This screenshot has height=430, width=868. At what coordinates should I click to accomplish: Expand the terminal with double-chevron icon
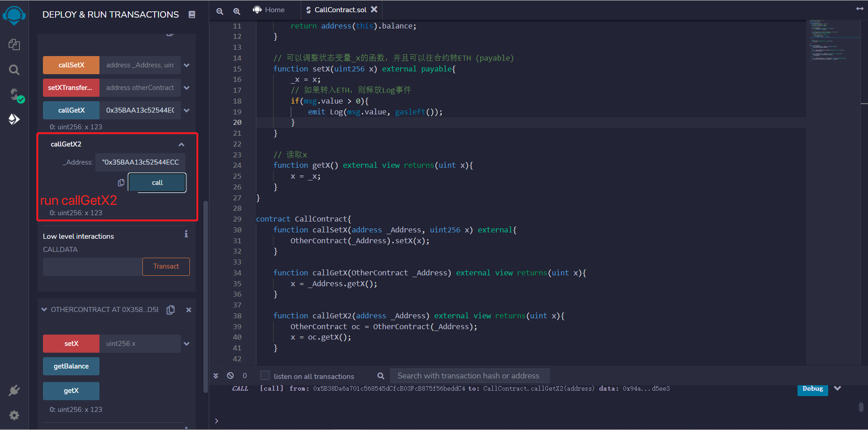tap(216, 375)
